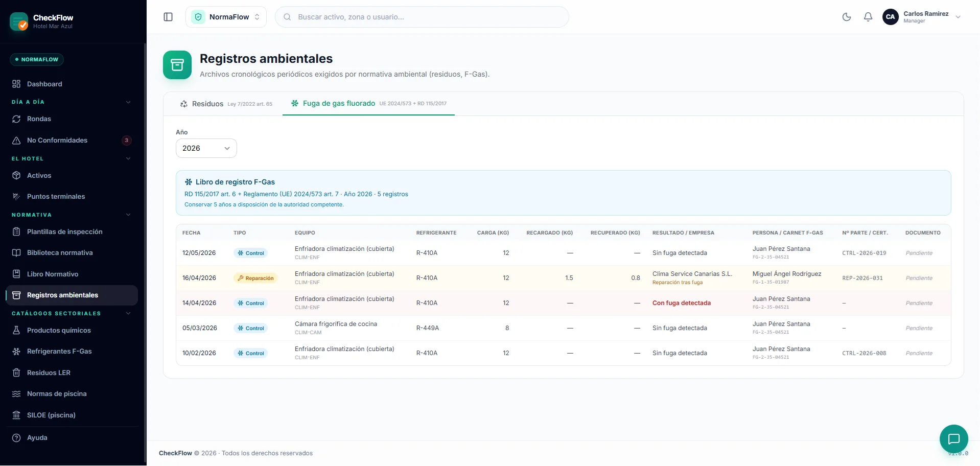Toggle the sidebar panel icon
The width and height of the screenshot is (980, 466).
168,17
